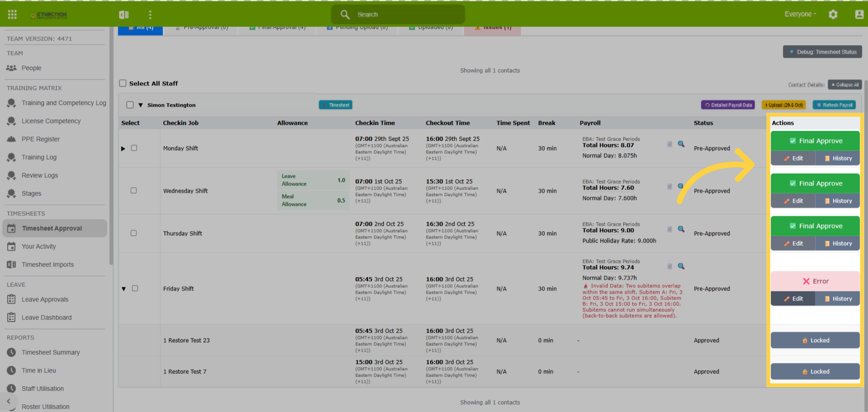
Task: Click the sidebar vertical scrollbar
Action: pos(111,145)
